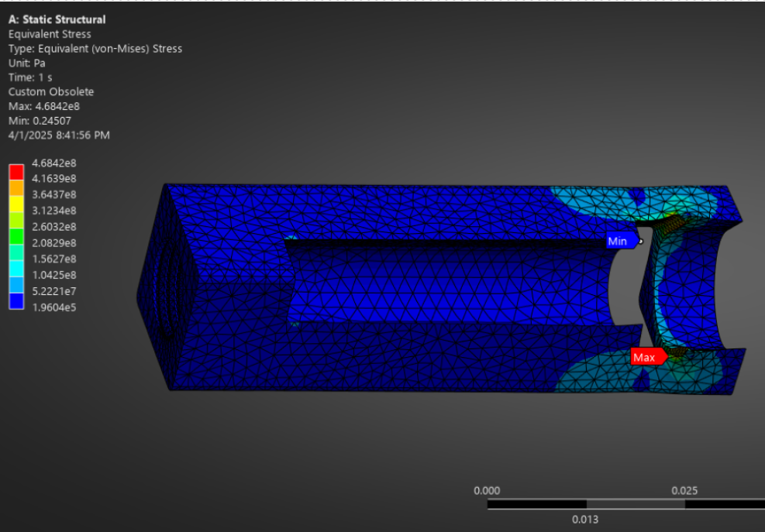Click legend value 4.1639e8
765x532 pixels.
point(54,178)
